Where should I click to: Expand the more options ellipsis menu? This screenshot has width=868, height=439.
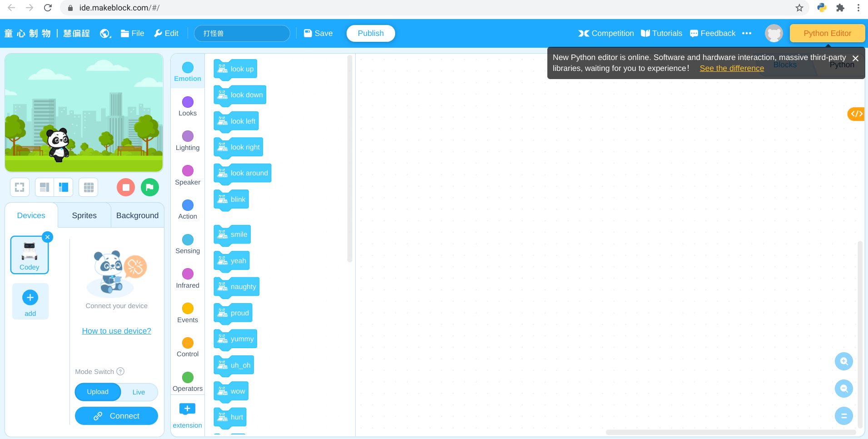[x=747, y=33]
